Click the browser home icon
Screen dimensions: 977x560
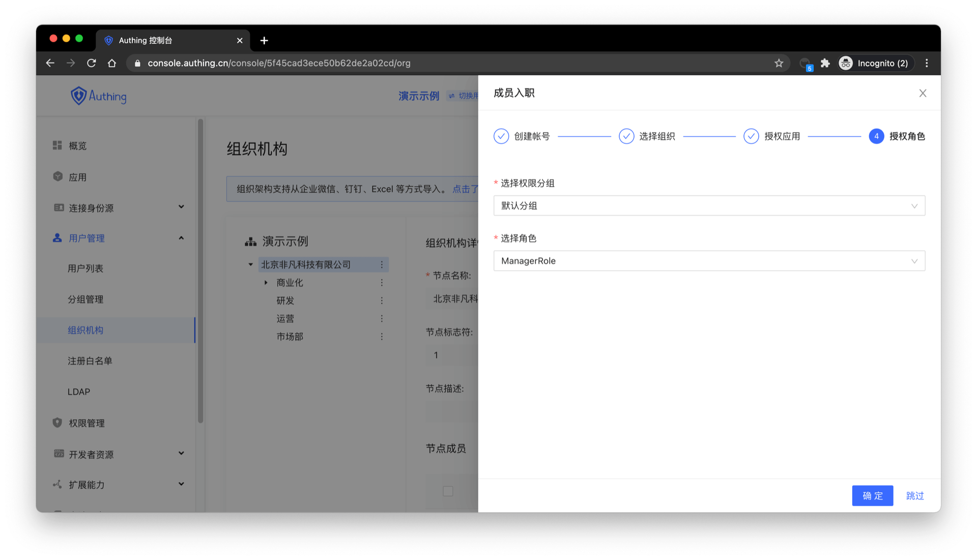click(x=112, y=63)
